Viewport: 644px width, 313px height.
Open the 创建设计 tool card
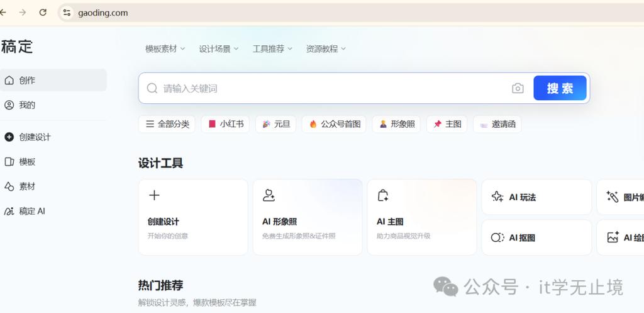click(193, 217)
